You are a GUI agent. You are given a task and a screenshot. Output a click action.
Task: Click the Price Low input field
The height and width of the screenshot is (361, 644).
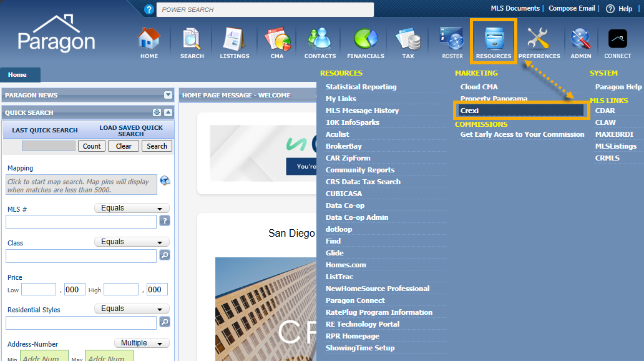click(39, 289)
